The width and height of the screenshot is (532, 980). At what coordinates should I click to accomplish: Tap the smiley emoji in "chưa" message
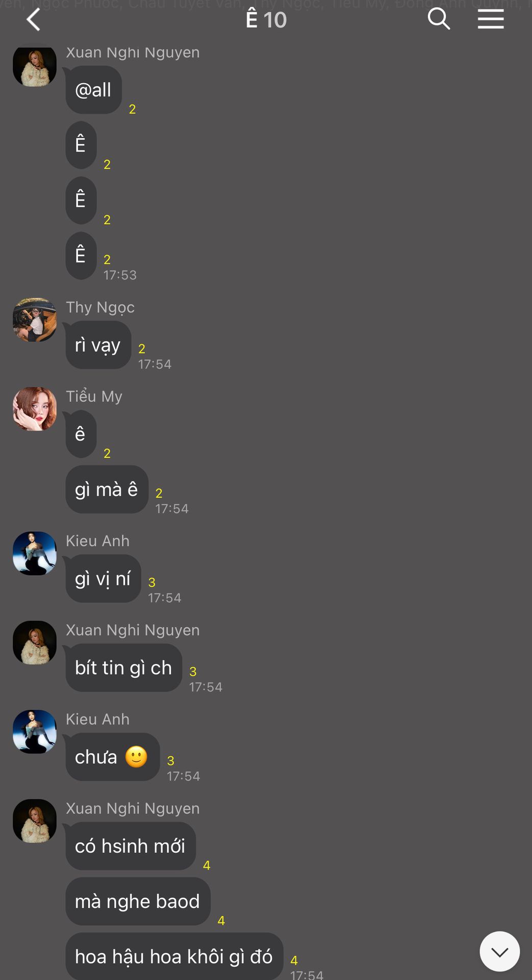tap(136, 757)
